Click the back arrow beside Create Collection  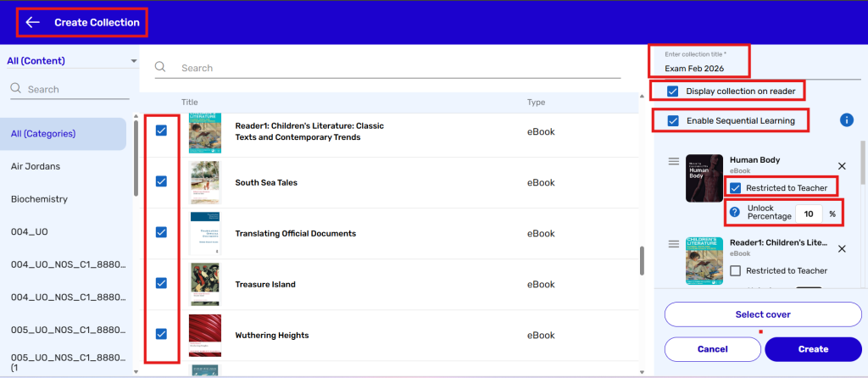(x=33, y=22)
